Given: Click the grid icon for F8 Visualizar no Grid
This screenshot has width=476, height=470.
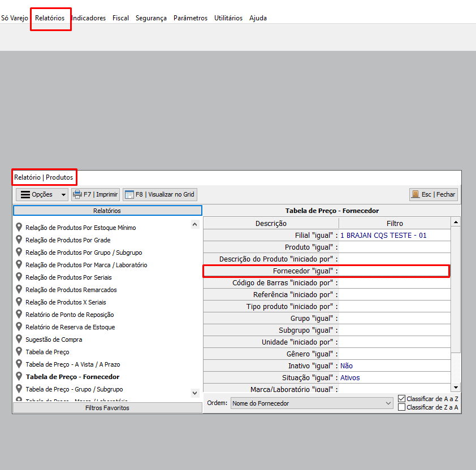Looking at the screenshot, I should click(130, 194).
